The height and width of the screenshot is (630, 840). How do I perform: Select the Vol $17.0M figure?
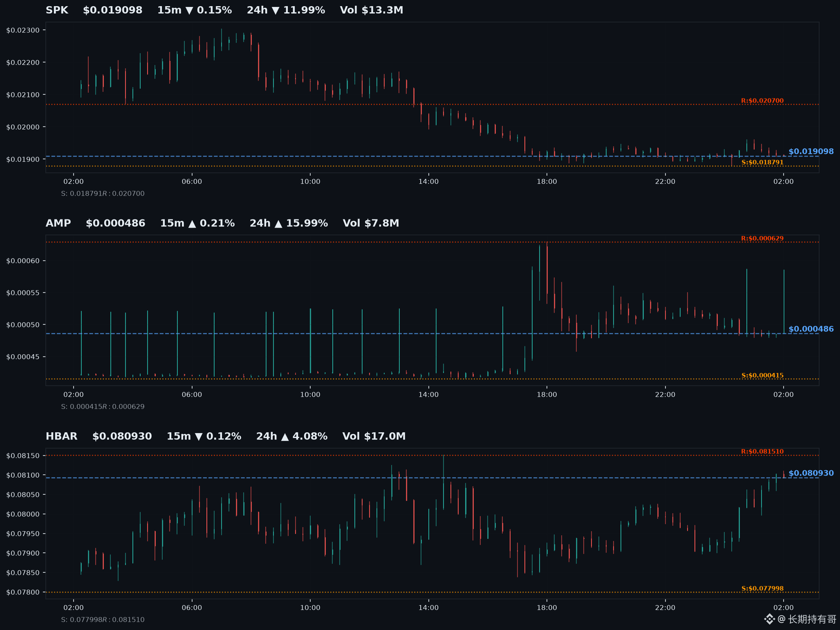pos(374,436)
